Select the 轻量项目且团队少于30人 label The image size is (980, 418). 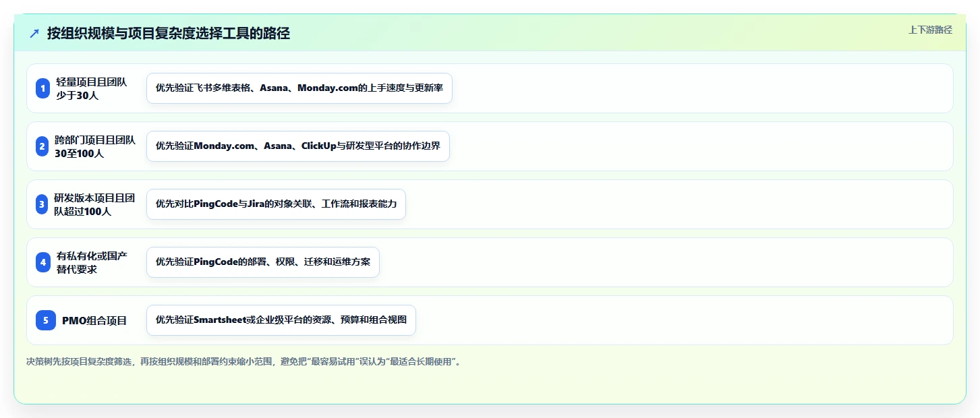tap(92, 88)
